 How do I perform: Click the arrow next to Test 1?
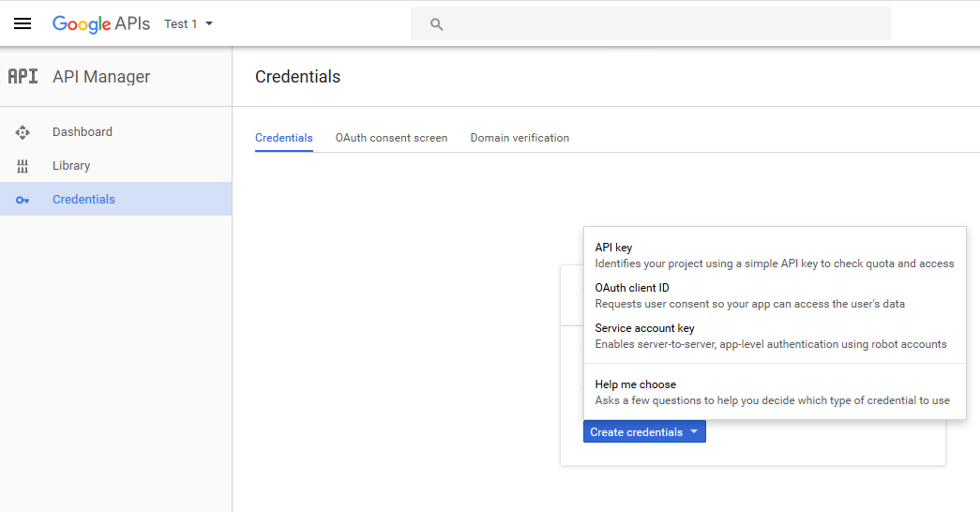click(x=209, y=23)
